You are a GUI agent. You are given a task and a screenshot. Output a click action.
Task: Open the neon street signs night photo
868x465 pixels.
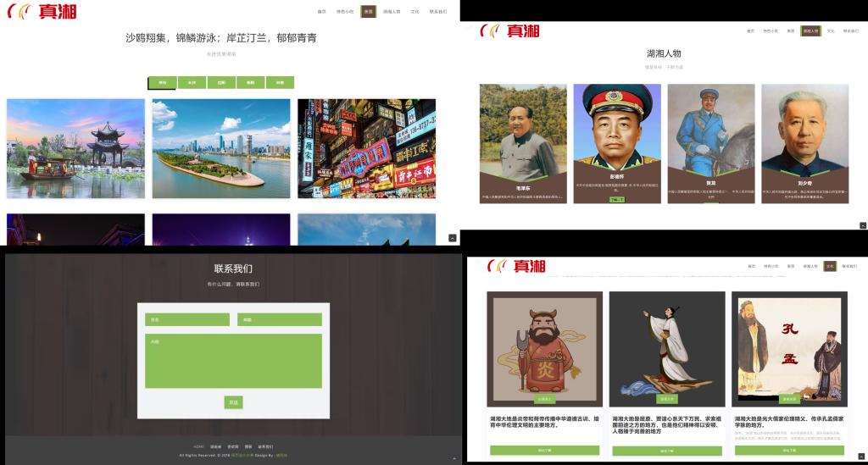pyautogui.click(x=366, y=148)
